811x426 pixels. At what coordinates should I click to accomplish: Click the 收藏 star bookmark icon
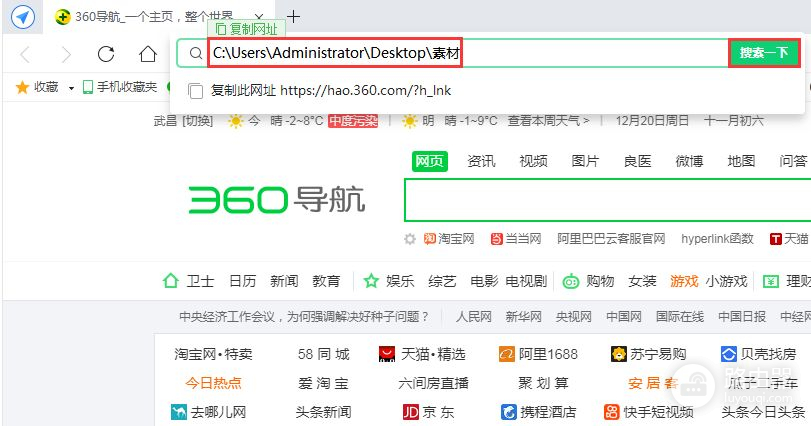[22, 88]
